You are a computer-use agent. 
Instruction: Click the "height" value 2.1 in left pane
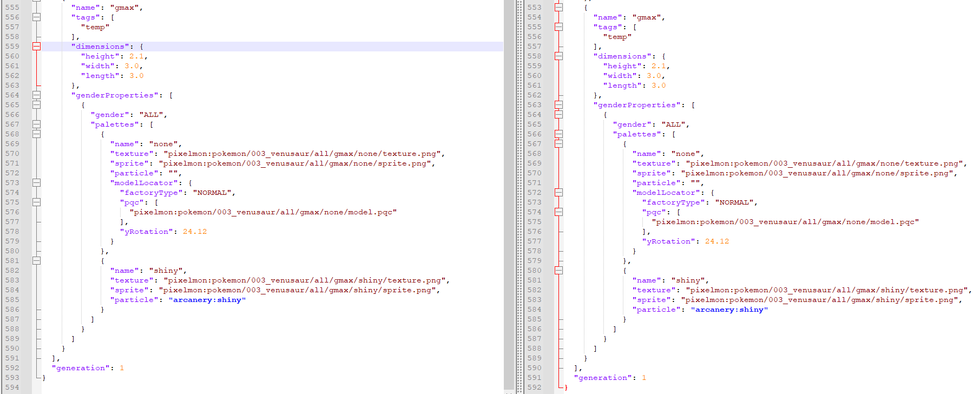click(136, 56)
